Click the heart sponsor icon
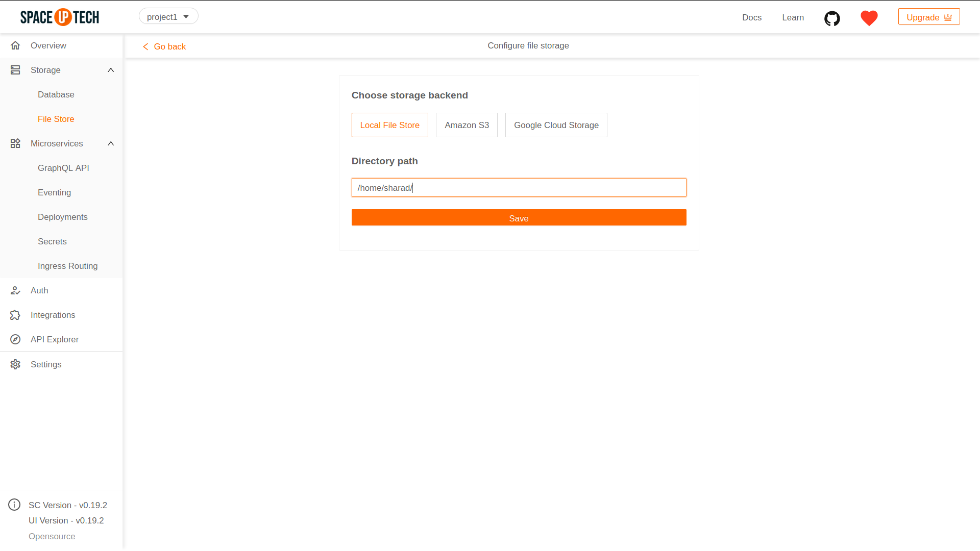980x551 pixels. point(869,18)
